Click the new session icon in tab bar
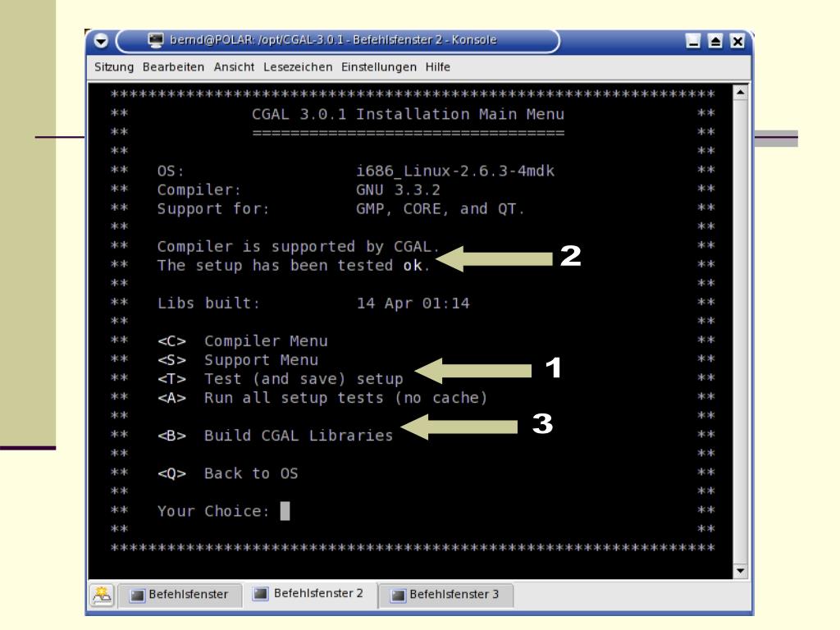This screenshot has height=630, width=840. tap(102, 595)
